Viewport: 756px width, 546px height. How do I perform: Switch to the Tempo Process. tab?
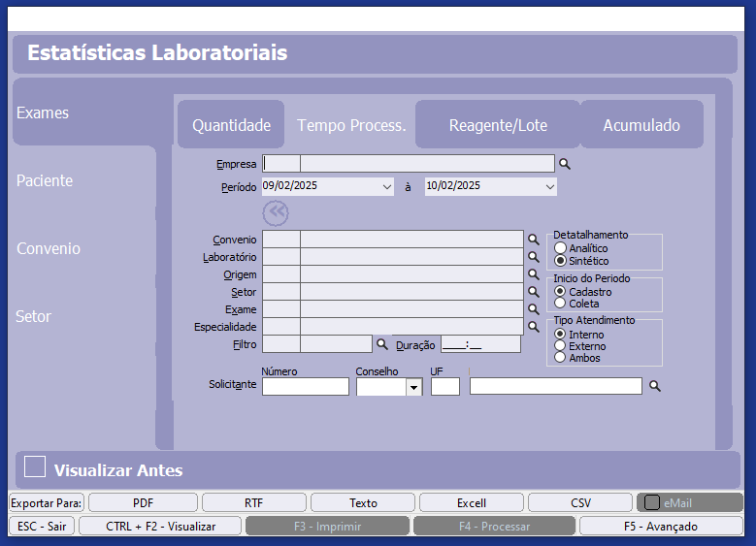(x=350, y=125)
